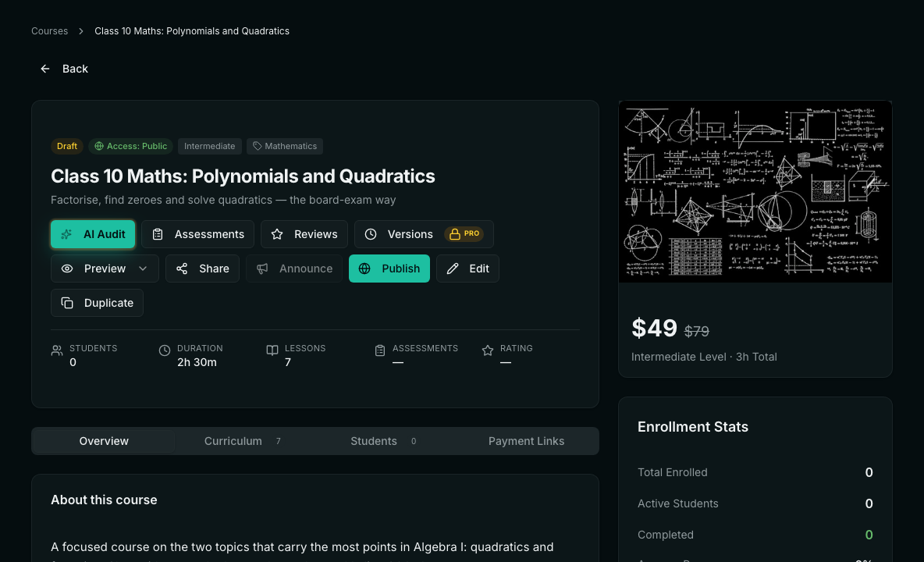Click the Rating stat star icon

click(487, 351)
